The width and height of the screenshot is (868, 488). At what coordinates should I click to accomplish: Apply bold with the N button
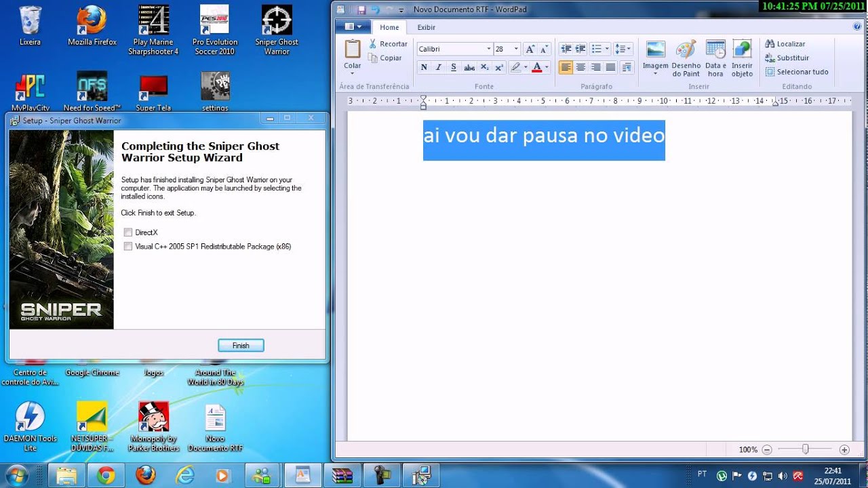(x=424, y=67)
